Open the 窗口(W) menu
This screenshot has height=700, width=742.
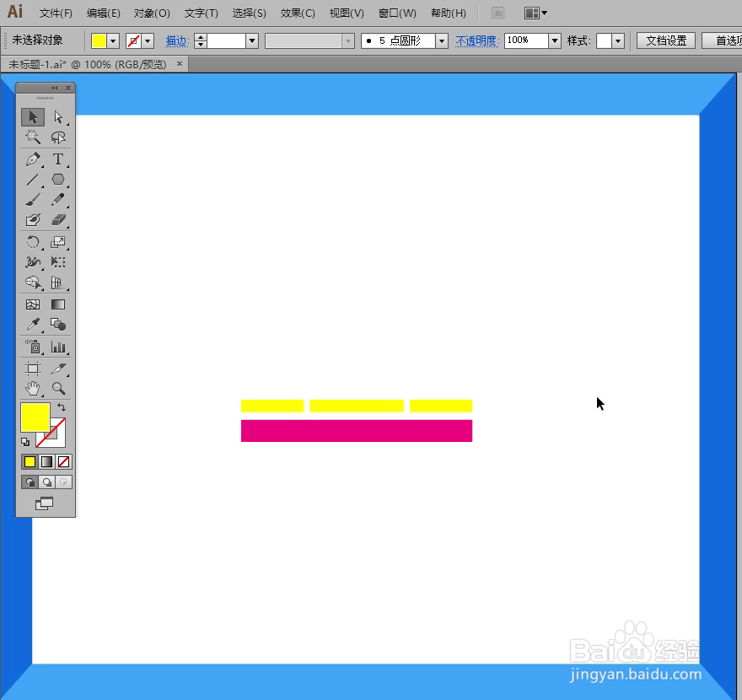click(x=397, y=13)
